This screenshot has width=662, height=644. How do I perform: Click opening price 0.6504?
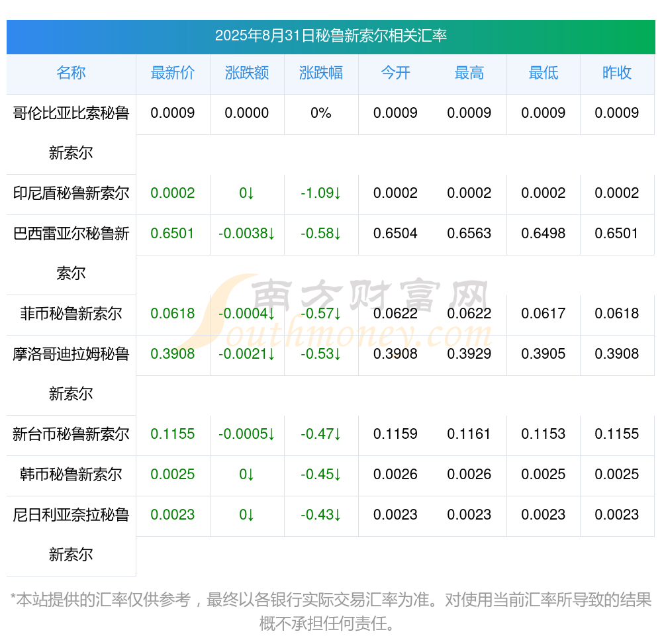[395, 233]
